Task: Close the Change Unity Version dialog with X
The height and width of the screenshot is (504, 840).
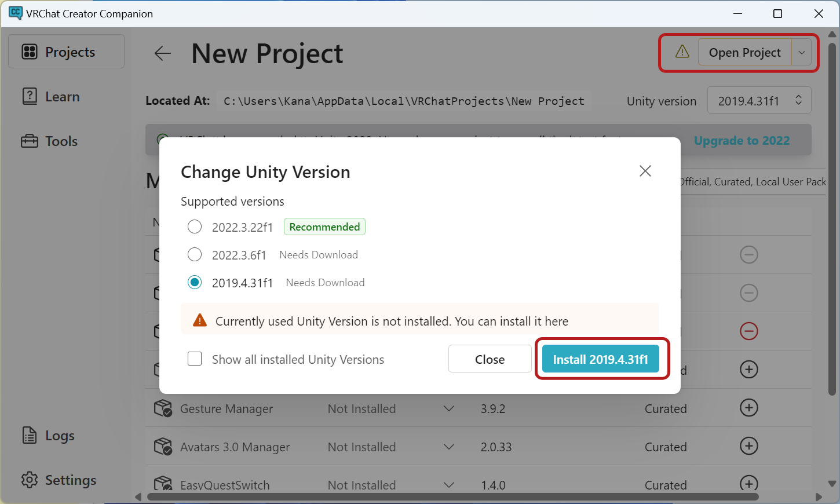Action: 645,171
